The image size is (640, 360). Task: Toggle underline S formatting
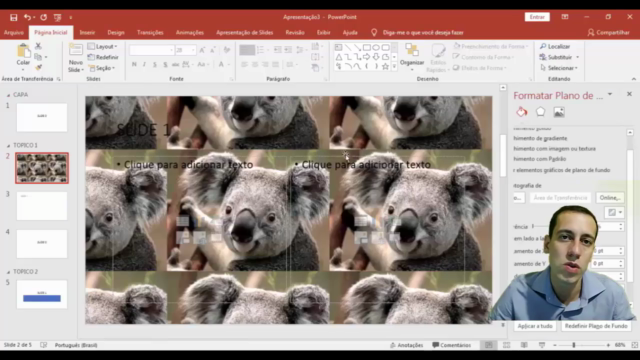155,64
